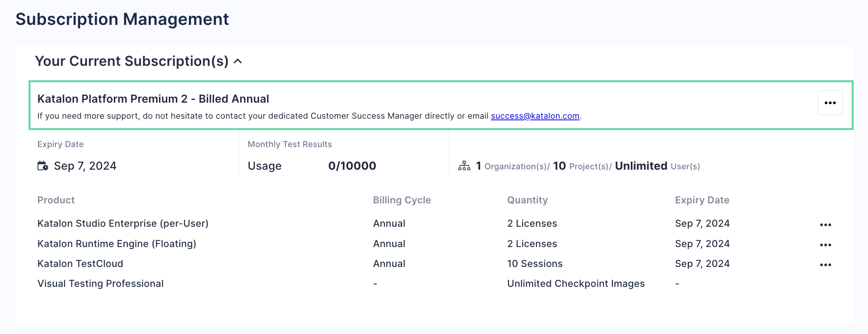Click the Usage label

pyautogui.click(x=265, y=166)
